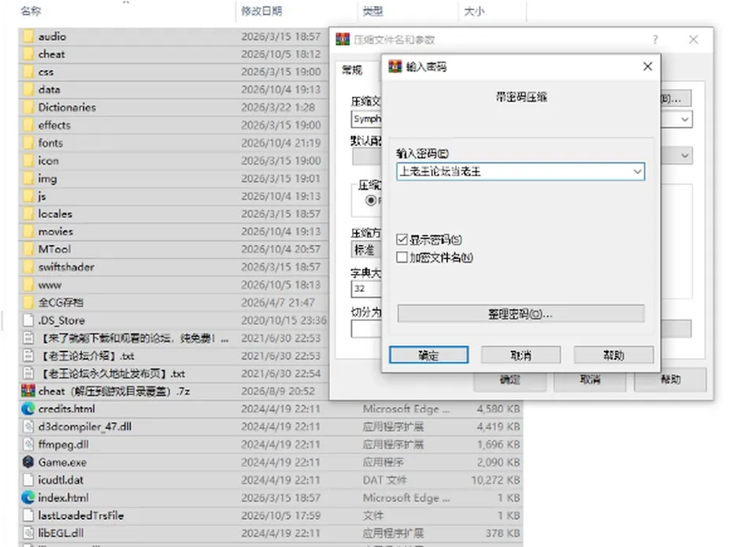Viewport: 756px width, 547px height.
Task: Confirm password with 确定 in password dialog
Action: point(428,355)
